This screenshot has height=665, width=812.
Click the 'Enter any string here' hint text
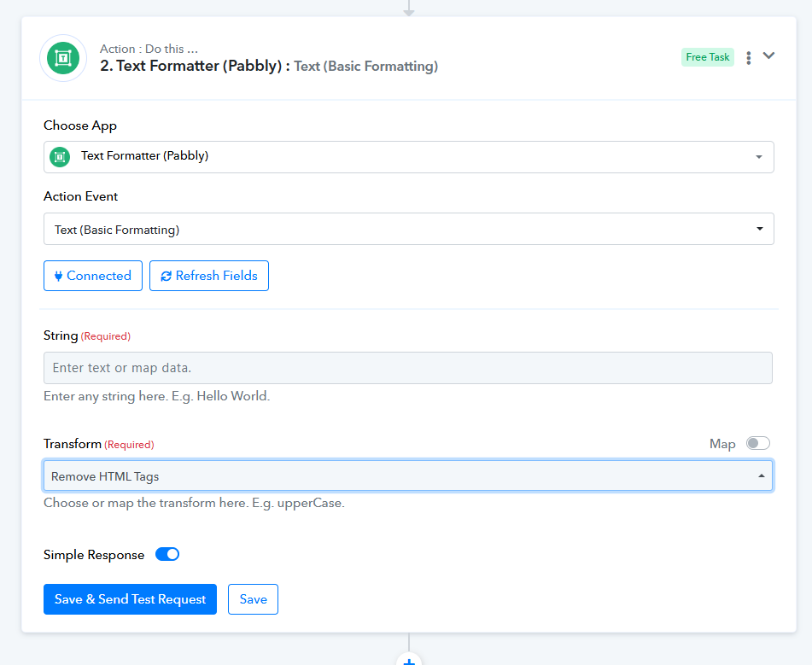click(x=157, y=396)
